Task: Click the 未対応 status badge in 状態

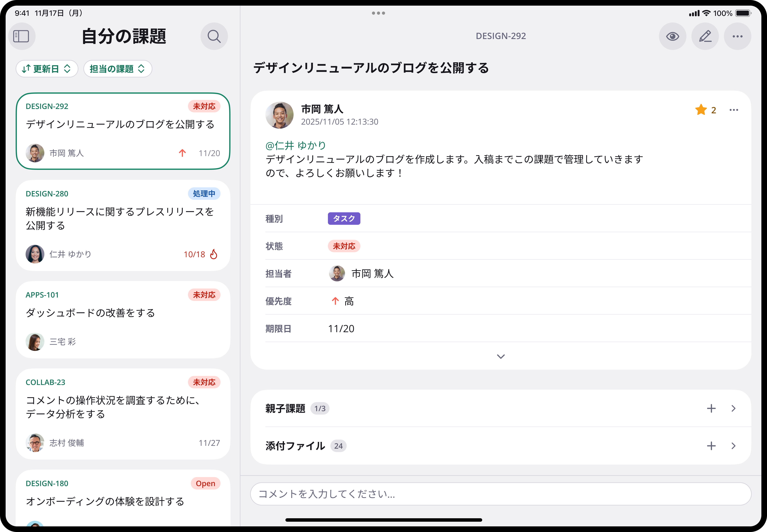Action: coord(344,246)
